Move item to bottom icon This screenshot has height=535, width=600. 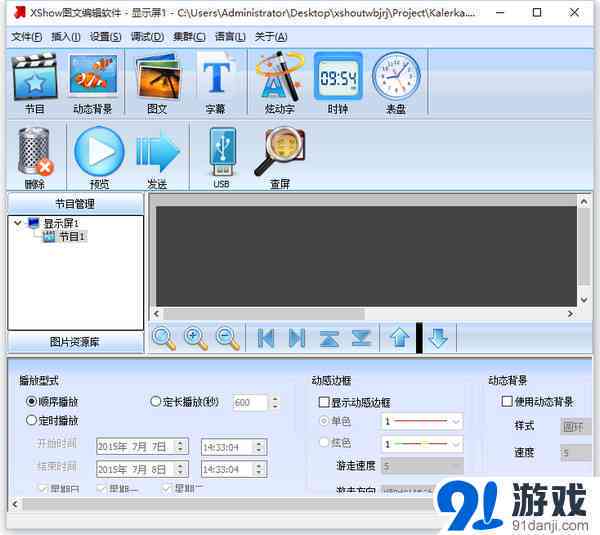361,338
